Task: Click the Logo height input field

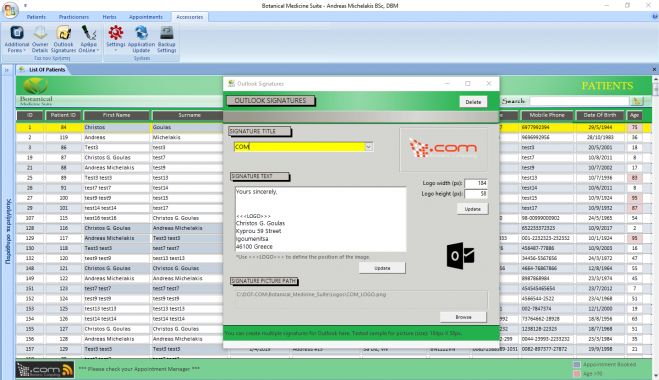Action: point(476,194)
